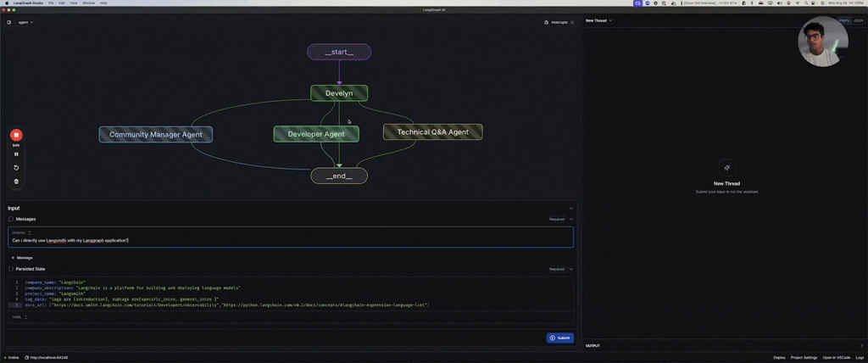The width and height of the screenshot is (868, 363).
Task: Click Deploy in the bottom bar
Action: tap(779, 357)
